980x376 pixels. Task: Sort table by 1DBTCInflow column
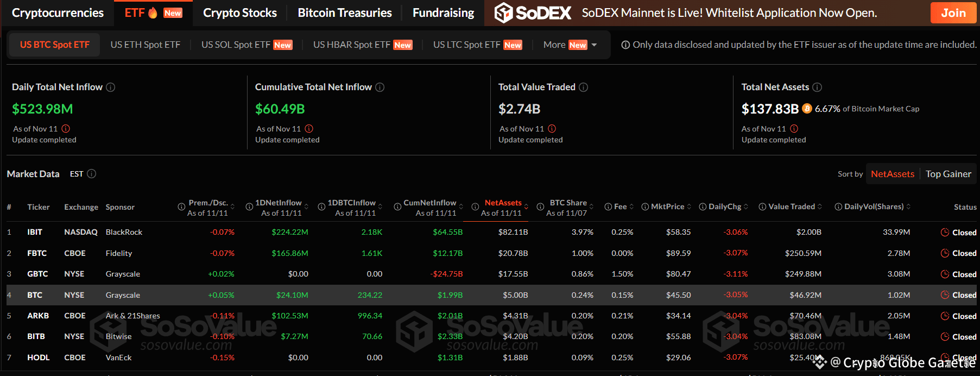380,207
